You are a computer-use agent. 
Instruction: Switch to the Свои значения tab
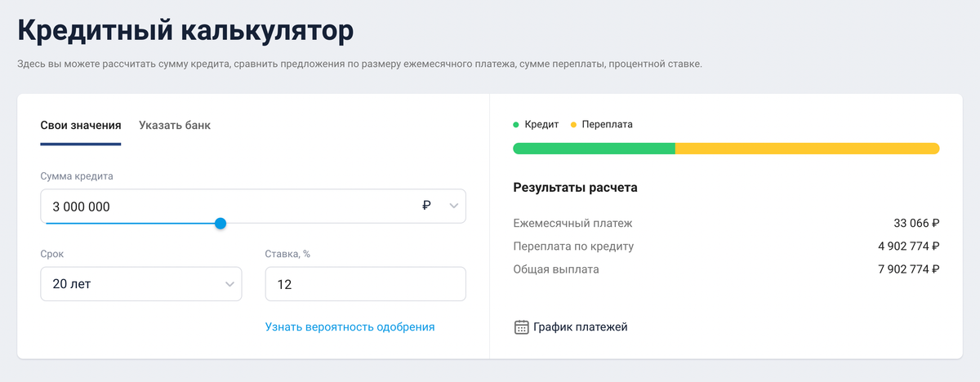point(81,126)
